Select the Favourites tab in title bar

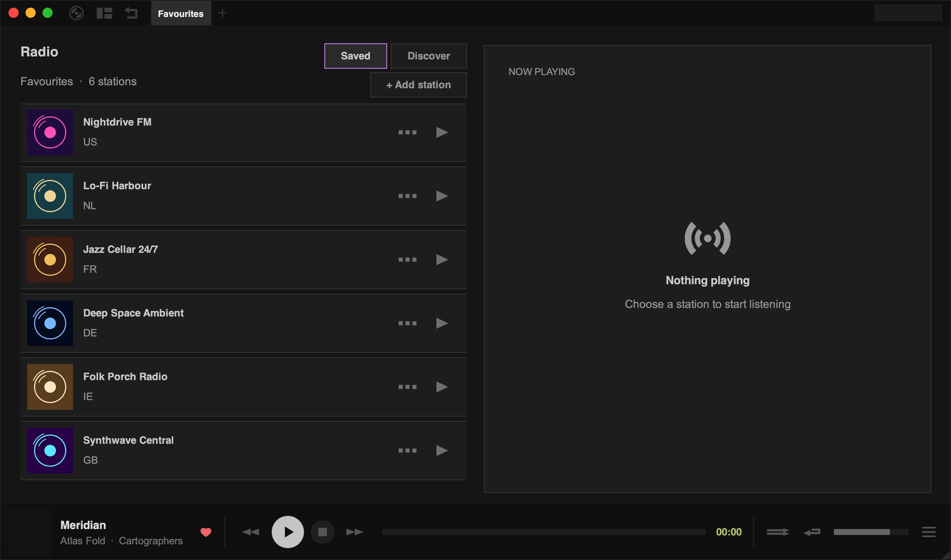click(181, 14)
